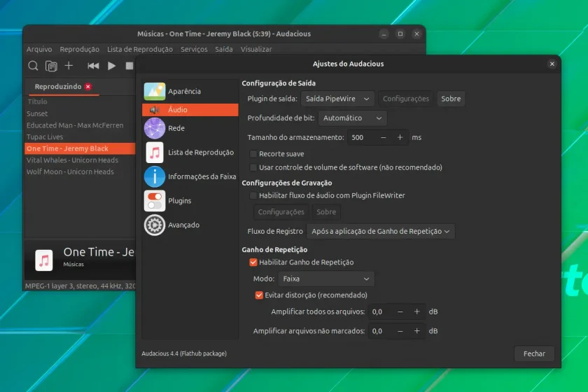Open the Plugin de saída dropdown

pos(337,99)
